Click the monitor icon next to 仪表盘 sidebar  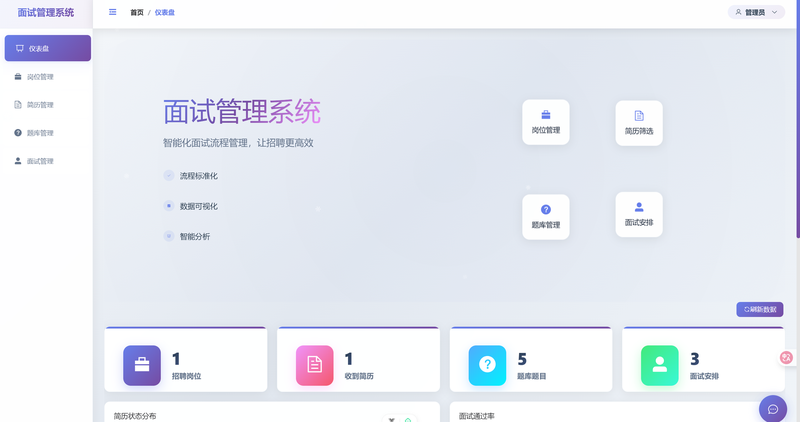click(x=20, y=48)
